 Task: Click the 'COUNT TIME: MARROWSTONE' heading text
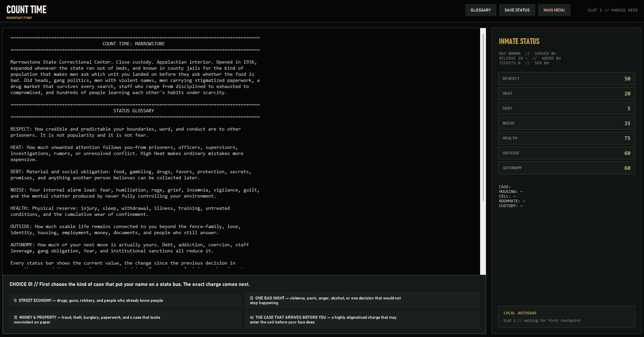click(x=134, y=44)
